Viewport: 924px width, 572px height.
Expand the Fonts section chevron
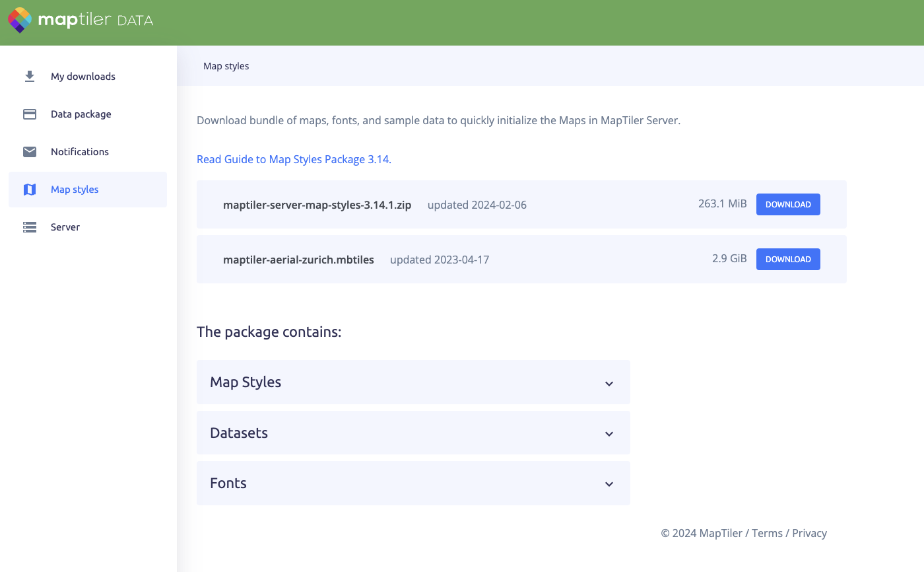(x=609, y=484)
